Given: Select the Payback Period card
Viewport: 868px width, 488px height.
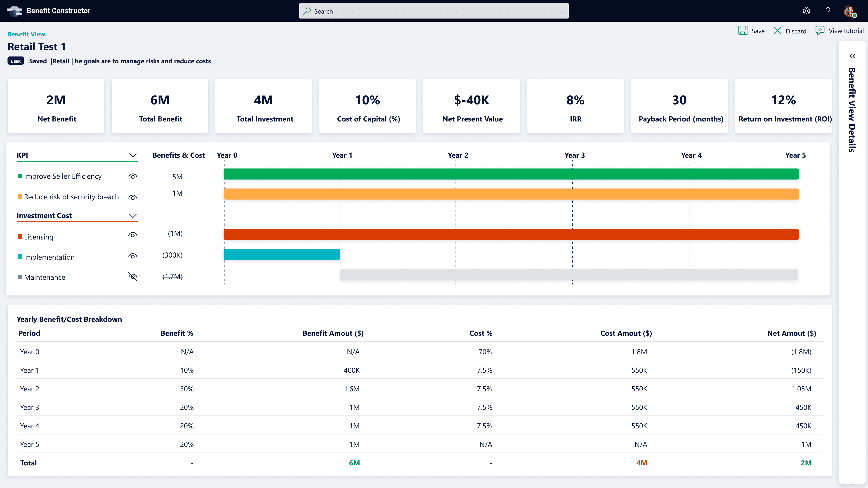Looking at the screenshot, I should (x=679, y=106).
